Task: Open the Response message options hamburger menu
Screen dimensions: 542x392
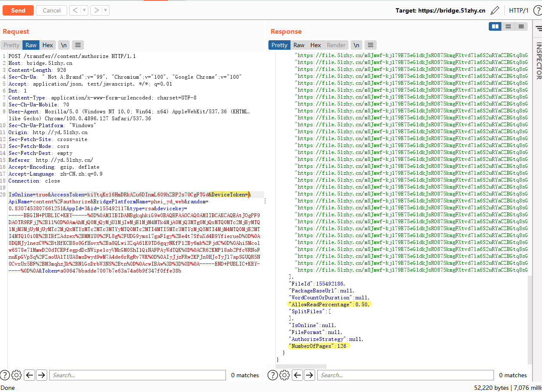Action: (370, 45)
